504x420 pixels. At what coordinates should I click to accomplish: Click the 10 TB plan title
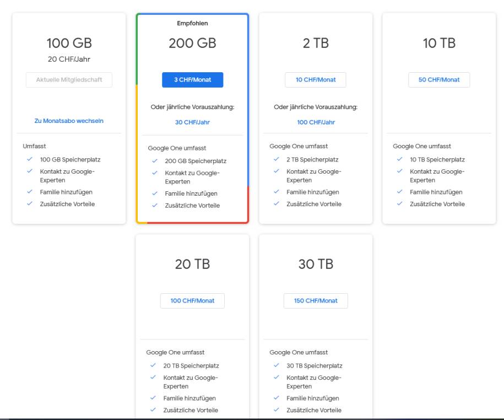pos(439,43)
